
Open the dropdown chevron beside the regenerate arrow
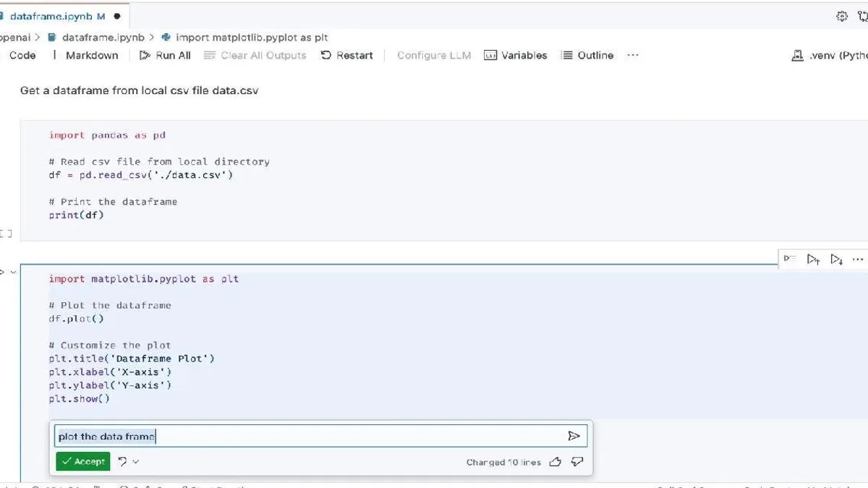coord(136,461)
